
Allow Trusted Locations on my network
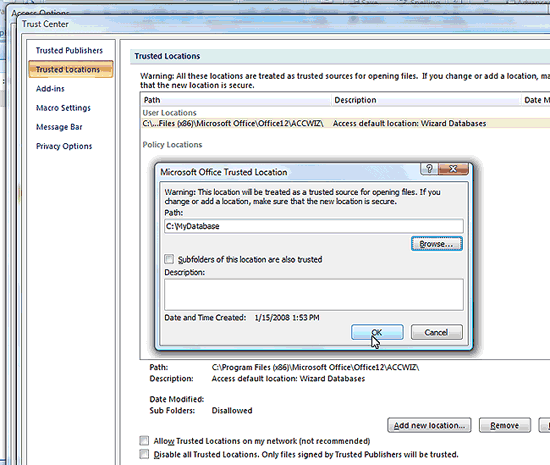click(x=144, y=440)
